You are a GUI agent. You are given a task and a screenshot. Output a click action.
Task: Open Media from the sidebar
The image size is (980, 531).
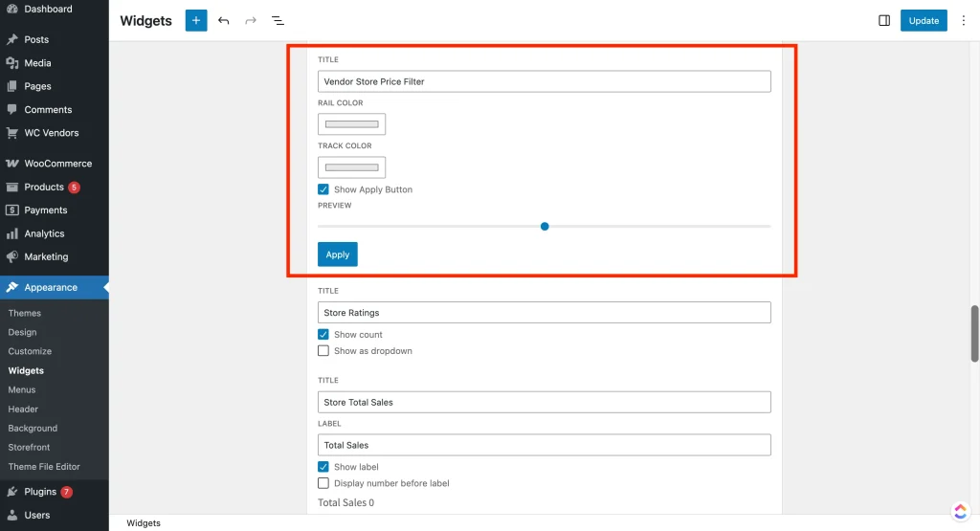37,63
